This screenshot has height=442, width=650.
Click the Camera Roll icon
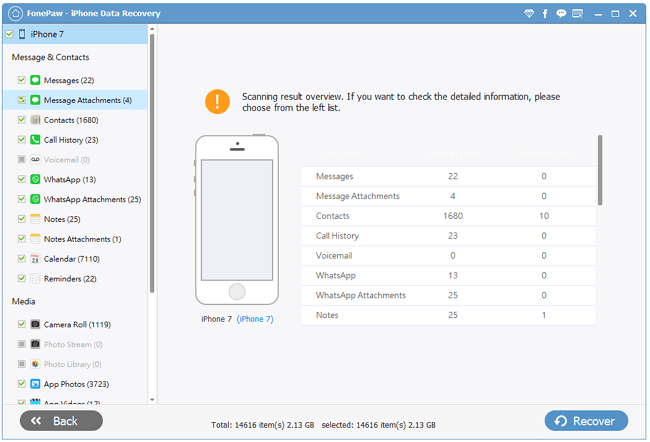click(35, 324)
